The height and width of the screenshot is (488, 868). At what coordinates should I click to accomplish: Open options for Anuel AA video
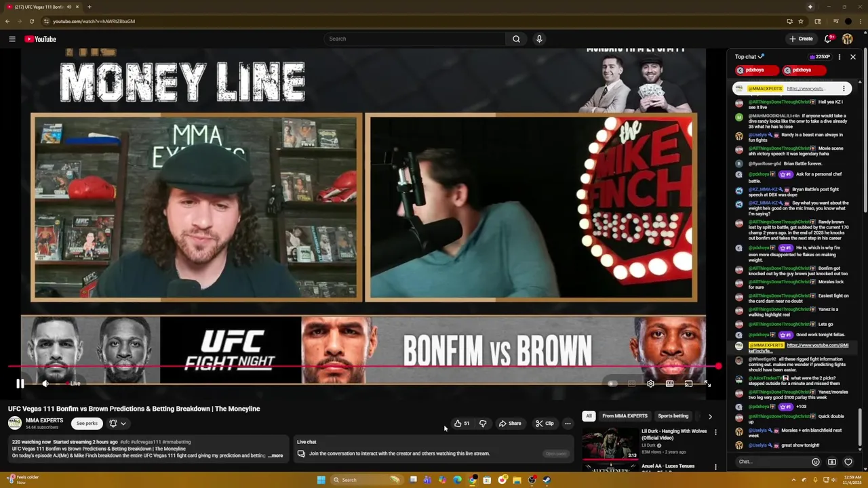[715, 467]
